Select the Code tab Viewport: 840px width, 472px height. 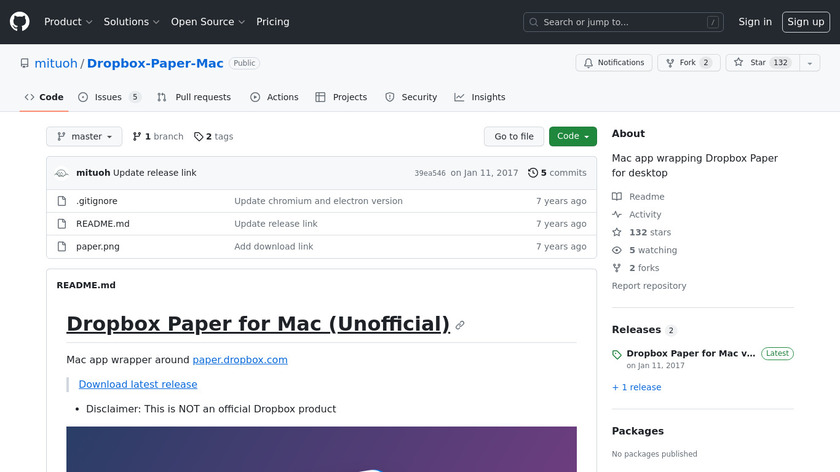[x=44, y=97]
